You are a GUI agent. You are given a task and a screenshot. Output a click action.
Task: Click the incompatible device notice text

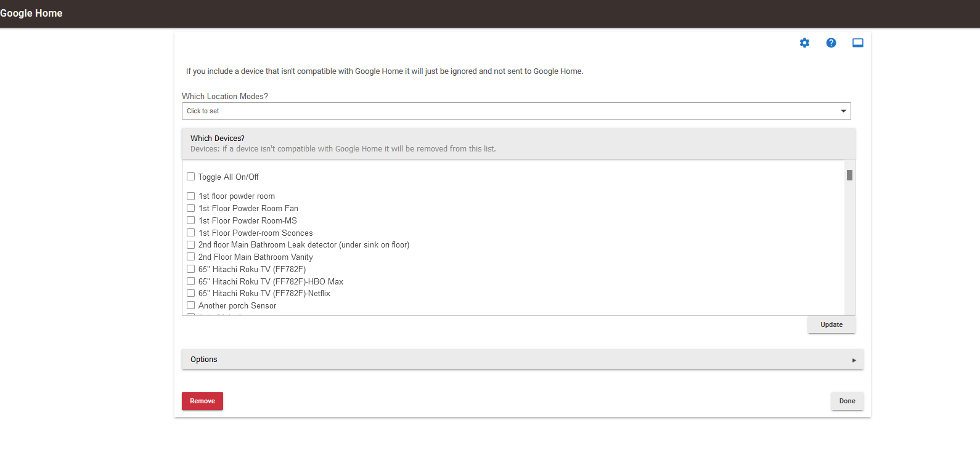(385, 71)
